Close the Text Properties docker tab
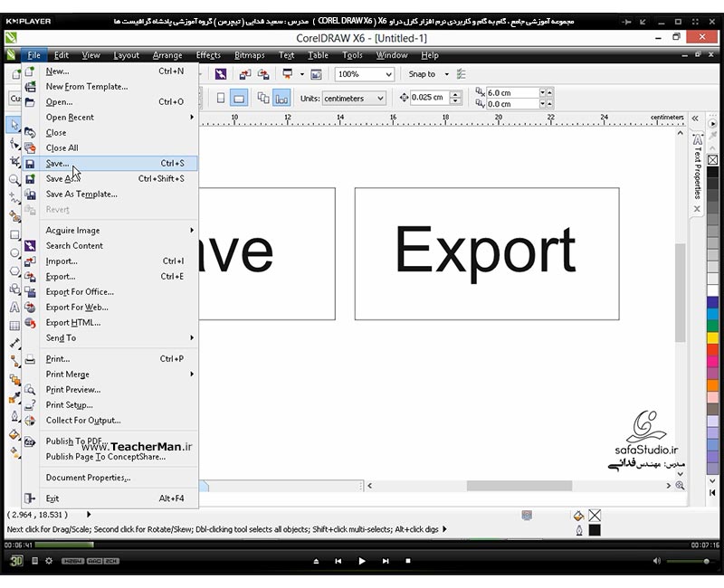The height and width of the screenshot is (588, 724). pos(697,209)
